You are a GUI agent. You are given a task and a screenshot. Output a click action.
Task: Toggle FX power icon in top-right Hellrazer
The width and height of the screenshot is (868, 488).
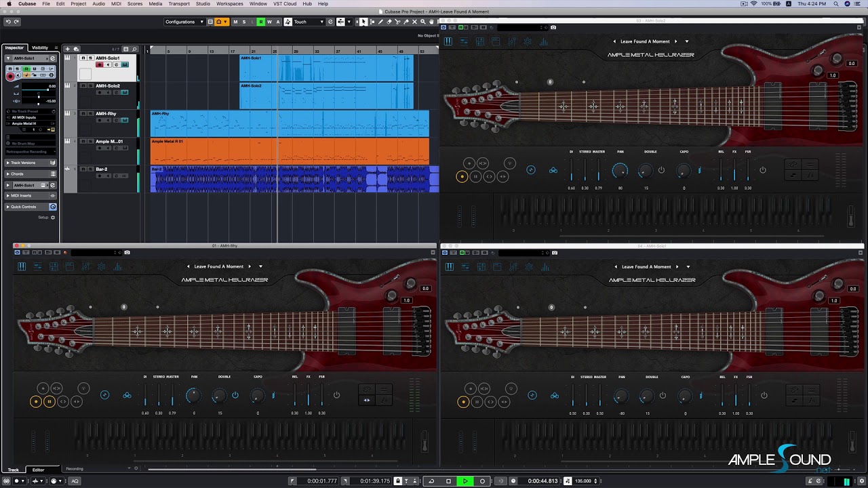click(762, 170)
